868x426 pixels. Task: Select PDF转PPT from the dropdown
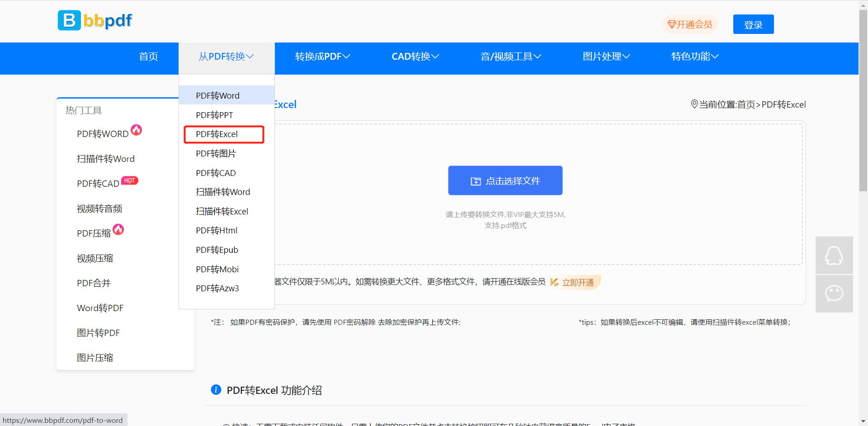227,115
